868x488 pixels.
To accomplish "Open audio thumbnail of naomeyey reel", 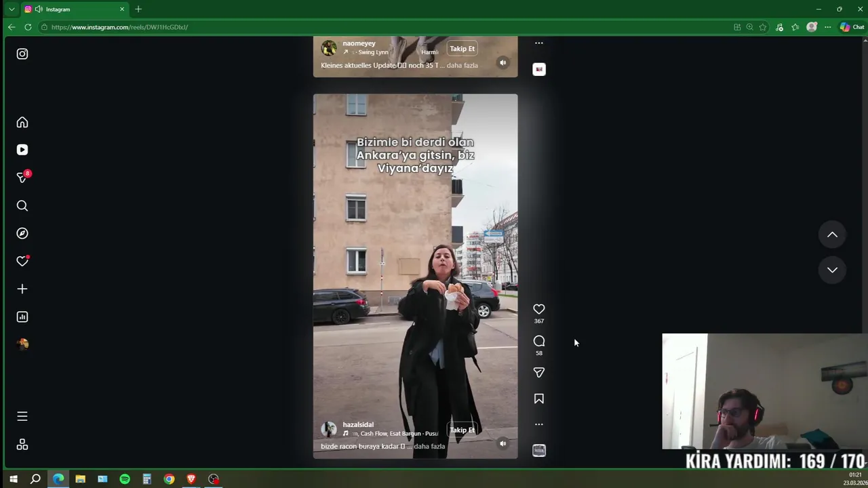I will pos(539,69).
